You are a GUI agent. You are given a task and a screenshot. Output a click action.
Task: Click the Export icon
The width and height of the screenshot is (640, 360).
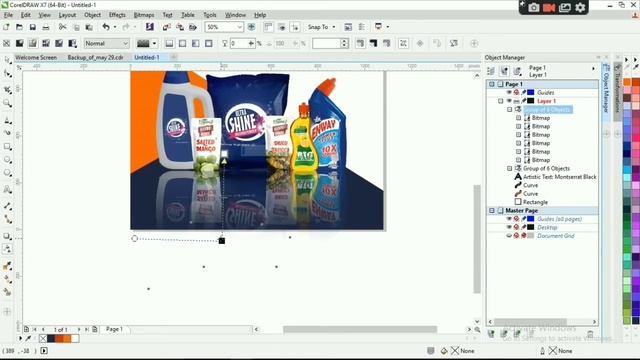pos(180,27)
